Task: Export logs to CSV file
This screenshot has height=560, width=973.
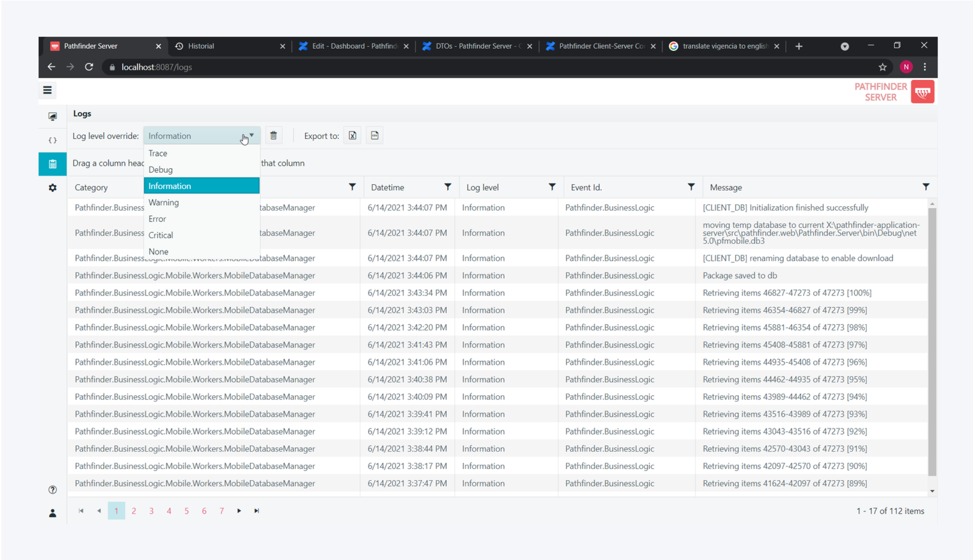Action: click(x=375, y=136)
